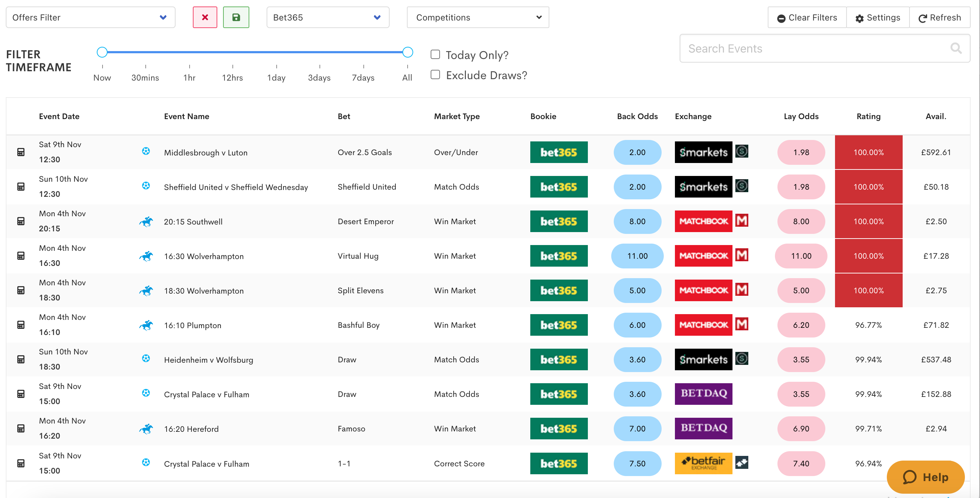This screenshot has height=498, width=980.
Task: Expand the Competitions dropdown menu
Action: coord(477,17)
